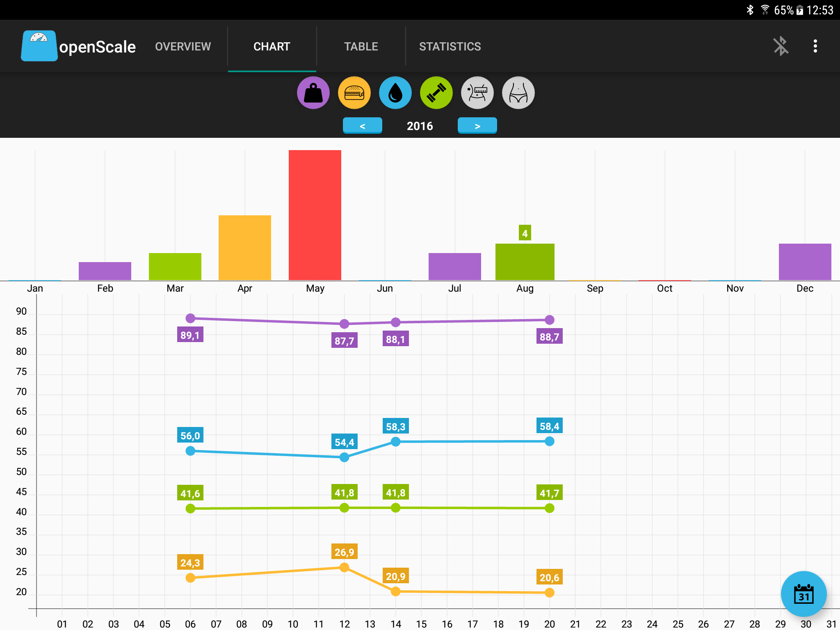Tap the 20,9 fat data label

[x=396, y=576]
